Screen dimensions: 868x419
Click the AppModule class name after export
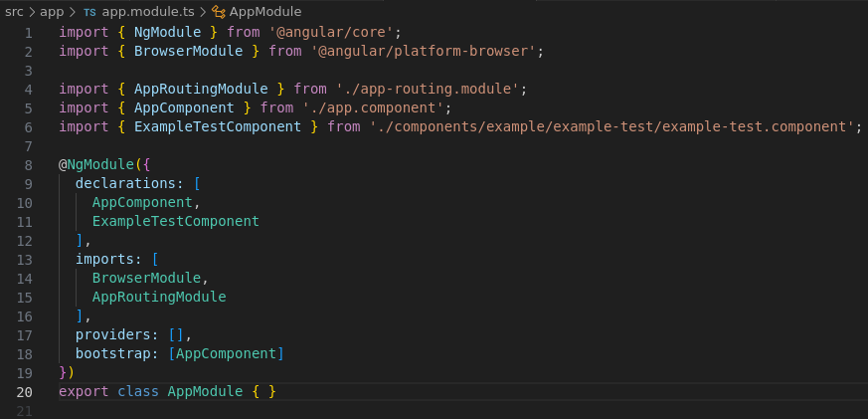click(205, 391)
